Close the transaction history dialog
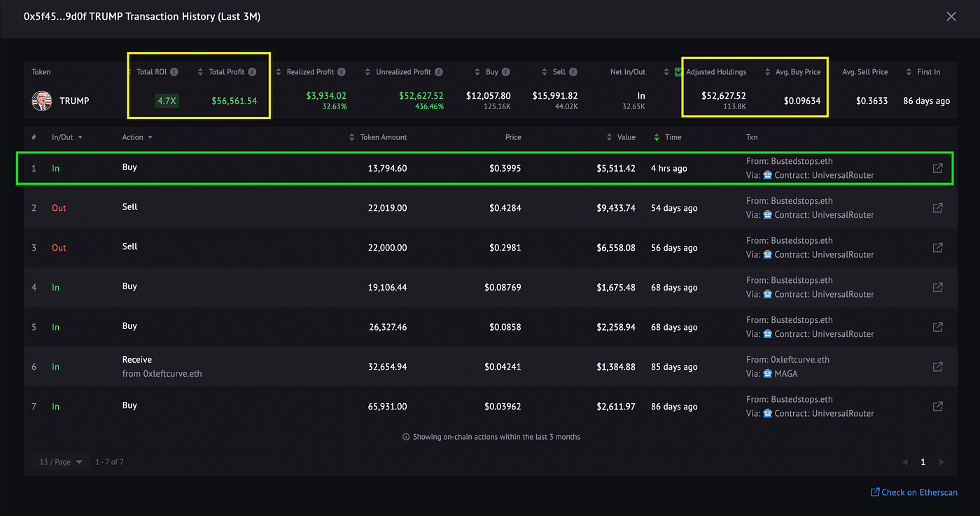Viewport: 980px width, 516px height. (x=951, y=16)
